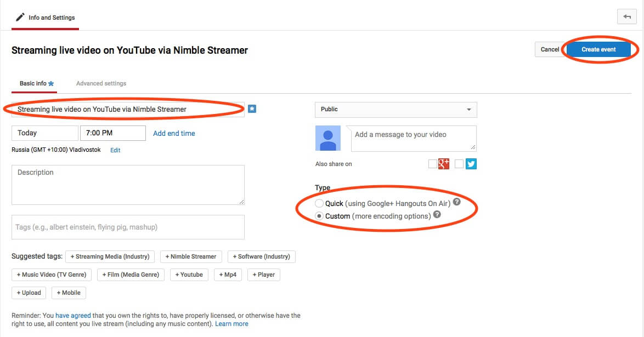Click the Google+ share icon
This screenshot has height=337, width=644.
[x=444, y=164]
